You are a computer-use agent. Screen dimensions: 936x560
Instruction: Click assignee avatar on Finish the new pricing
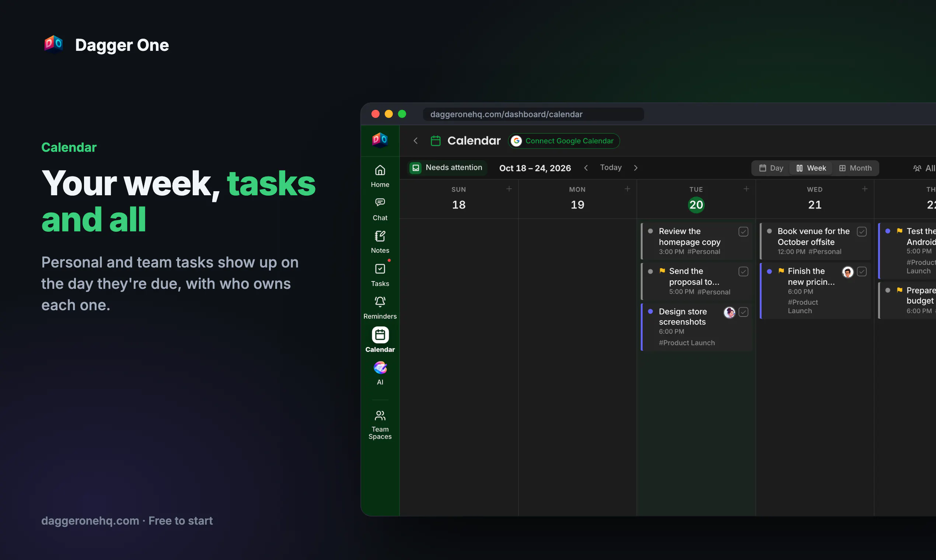[848, 272]
